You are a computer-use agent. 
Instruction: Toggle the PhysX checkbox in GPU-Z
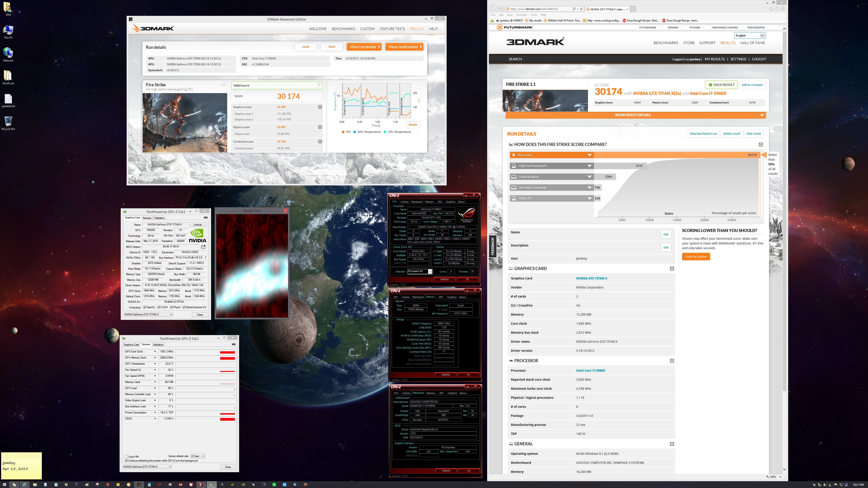click(171, 307)
